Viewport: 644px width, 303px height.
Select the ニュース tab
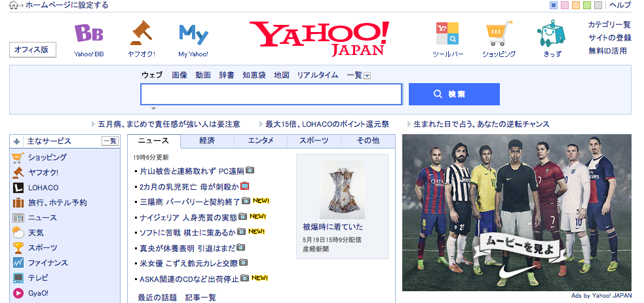click(x=153, y=141)
